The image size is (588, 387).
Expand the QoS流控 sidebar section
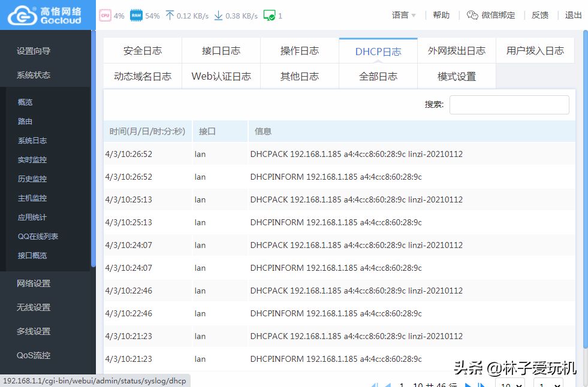click(34, 355)
